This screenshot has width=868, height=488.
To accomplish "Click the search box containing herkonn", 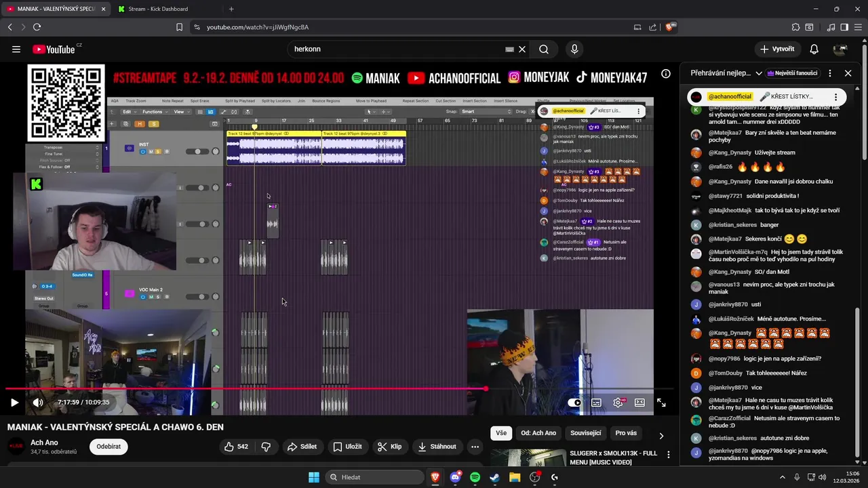I will pyautogui.click(x=397, y=49).
